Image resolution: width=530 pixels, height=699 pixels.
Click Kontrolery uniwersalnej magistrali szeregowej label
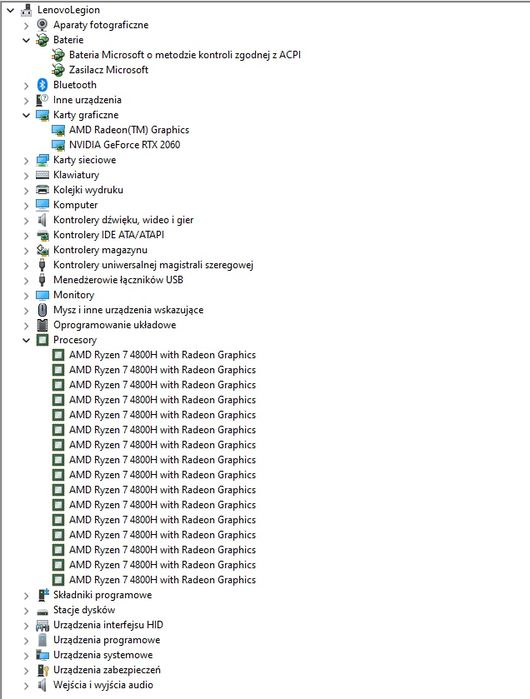coord(153,265)
